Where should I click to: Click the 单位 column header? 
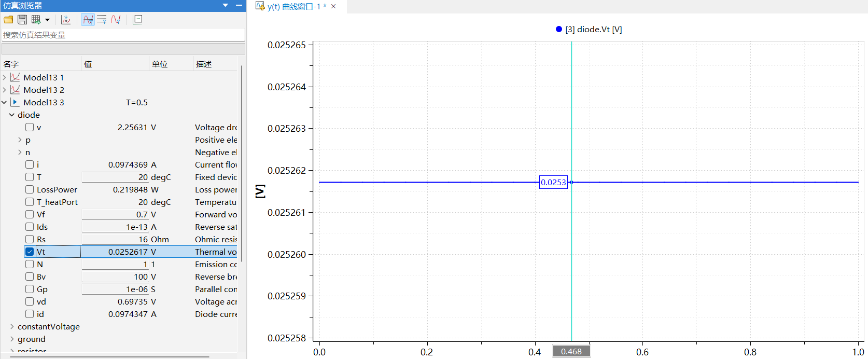pos(171,64)
